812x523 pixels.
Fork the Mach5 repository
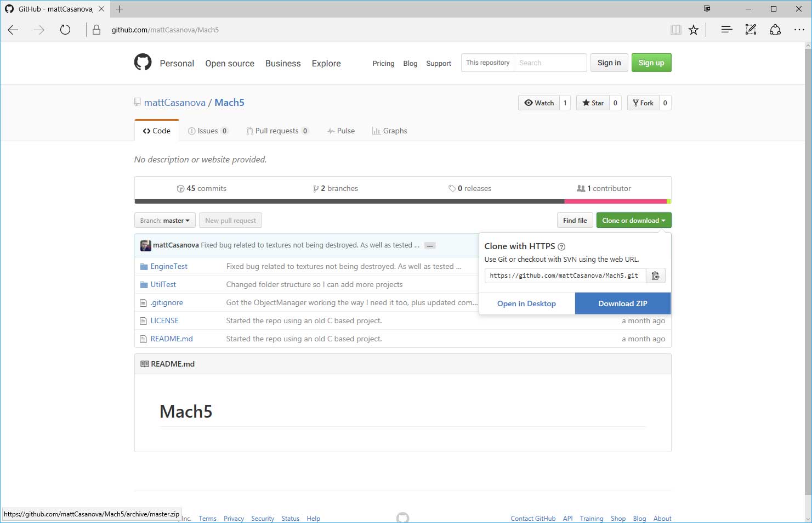pyautogui.click(x=643, y=103)
